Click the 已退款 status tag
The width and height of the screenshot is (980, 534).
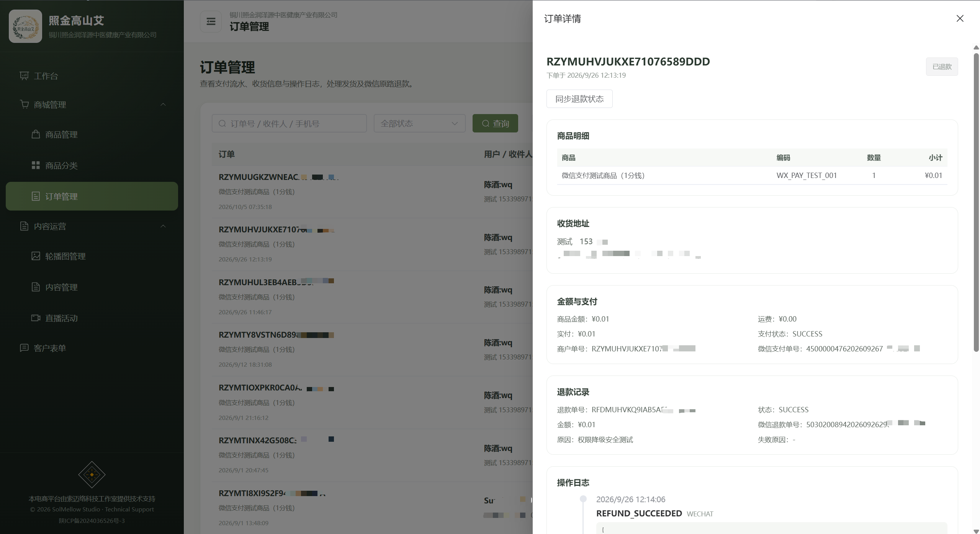pos(942,67)
